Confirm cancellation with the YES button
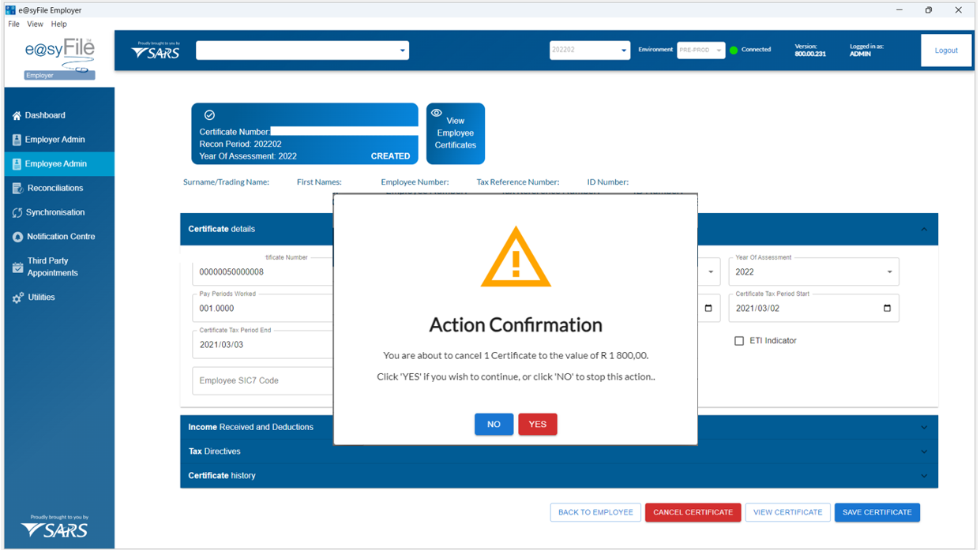The image size is (980, 554). pyautogui.click(x=537, y=425)
